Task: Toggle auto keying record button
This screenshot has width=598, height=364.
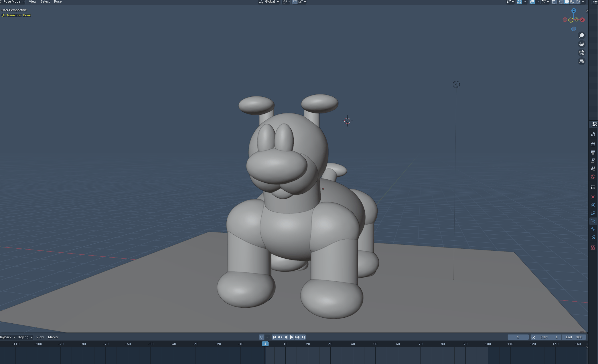Action: [261, 337]
